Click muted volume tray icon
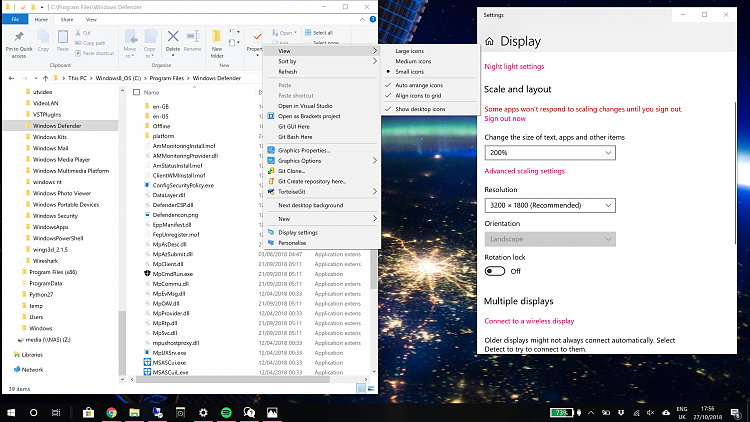750x422 pixels. coord(651,412)
